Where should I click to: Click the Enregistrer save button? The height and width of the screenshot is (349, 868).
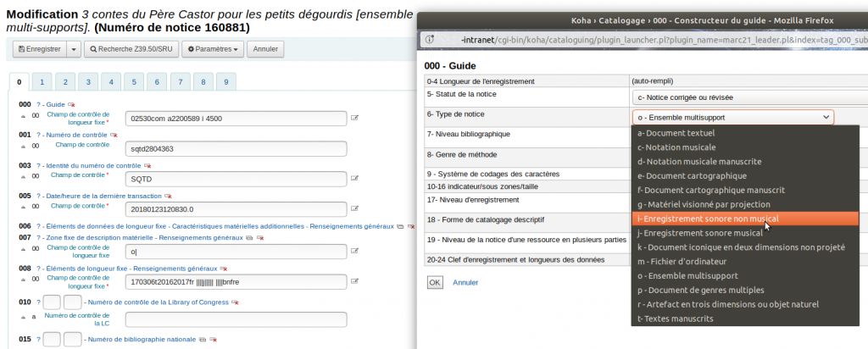point(40,49)
